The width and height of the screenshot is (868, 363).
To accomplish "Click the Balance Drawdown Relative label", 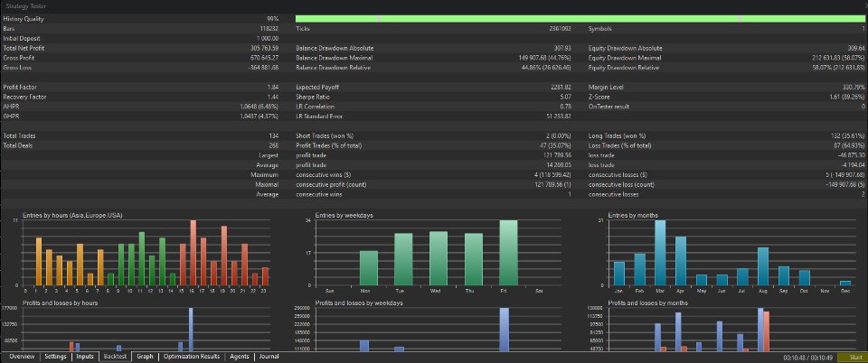I will tap(334, 68).
